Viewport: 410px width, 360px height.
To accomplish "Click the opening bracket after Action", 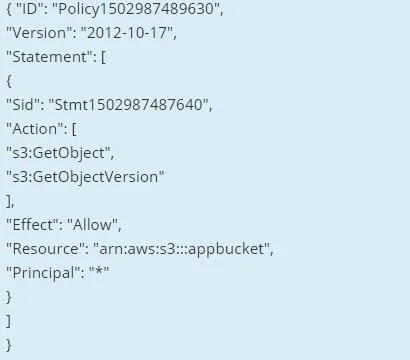I will point(74,129).
